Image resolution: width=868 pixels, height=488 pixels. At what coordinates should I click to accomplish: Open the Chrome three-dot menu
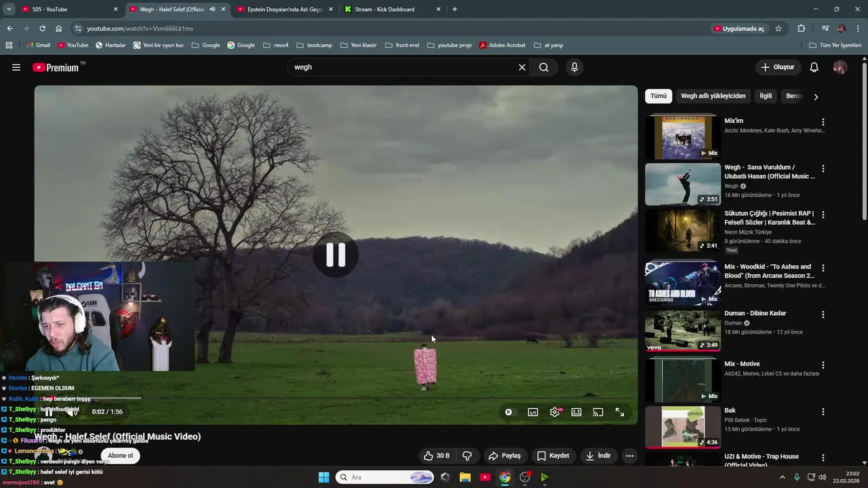pyautogui.click(x=859, y=28)
